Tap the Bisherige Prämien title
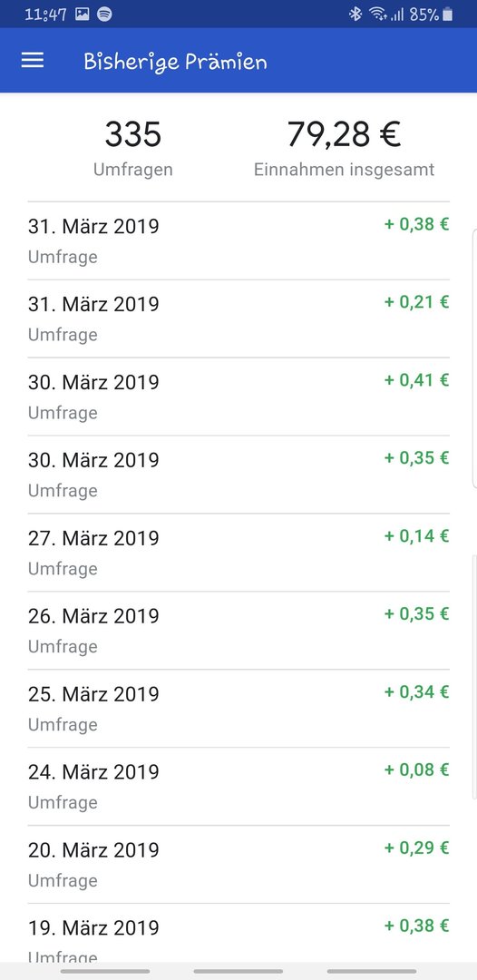The image size is (477, 980). [x=175, y=62]
